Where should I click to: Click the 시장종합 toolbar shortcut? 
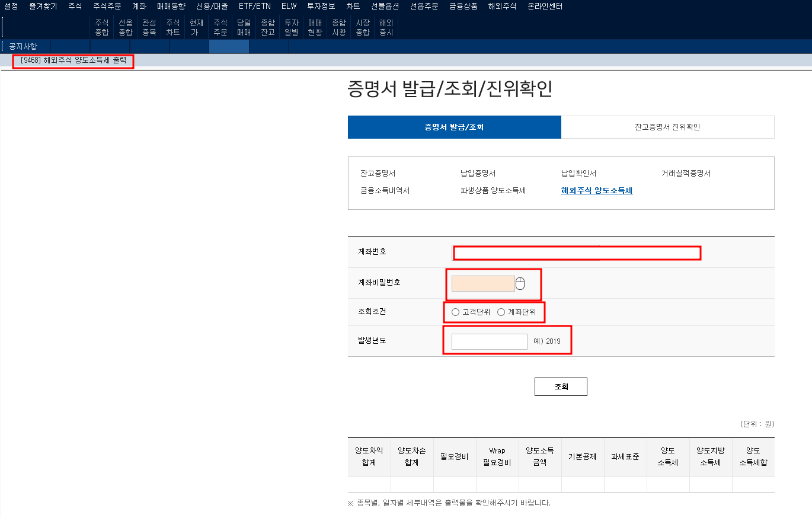click(x=363, y=27)
